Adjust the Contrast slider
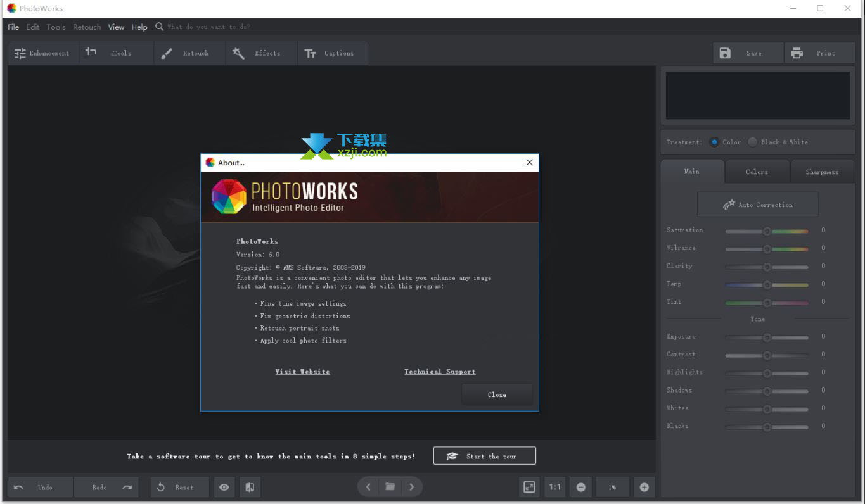The height and width of the screenshot is (504, 865). coord(767,355)
